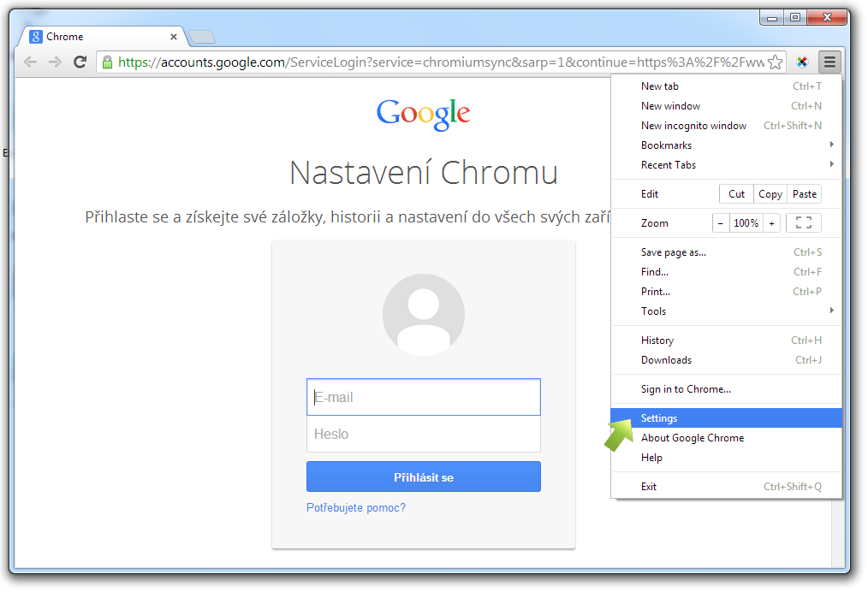Follow the Potřebujete pomoc? link

(x=356, y=508)
